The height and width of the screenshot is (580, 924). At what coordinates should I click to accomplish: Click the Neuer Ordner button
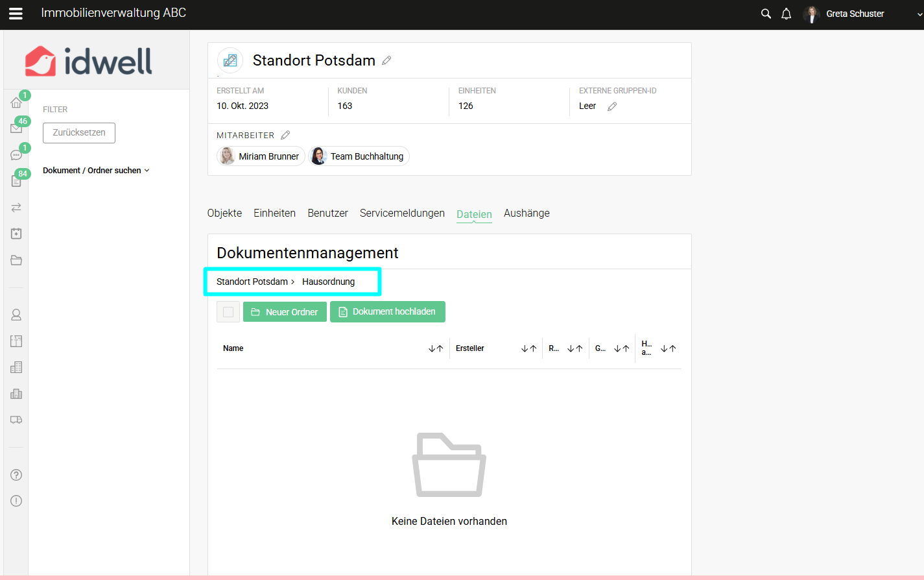(285, 312)
